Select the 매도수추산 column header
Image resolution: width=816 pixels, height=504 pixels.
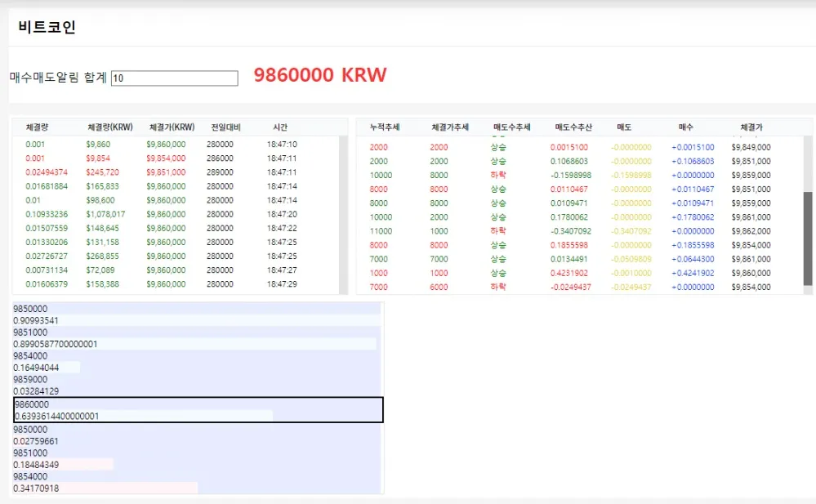click(x=573, y=127)
